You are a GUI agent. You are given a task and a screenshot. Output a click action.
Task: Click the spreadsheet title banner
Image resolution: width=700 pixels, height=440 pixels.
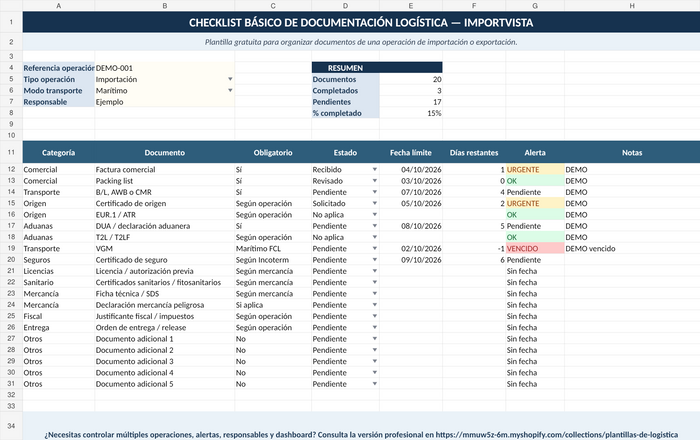(x=361, y=22)
